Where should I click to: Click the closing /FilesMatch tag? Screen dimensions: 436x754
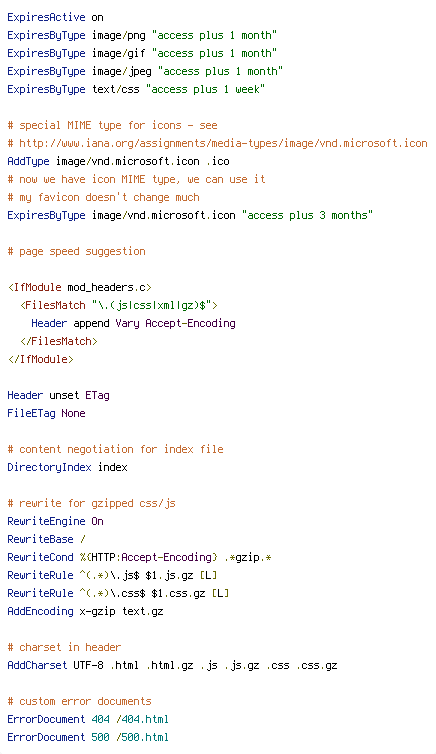[x=59, y=341]
